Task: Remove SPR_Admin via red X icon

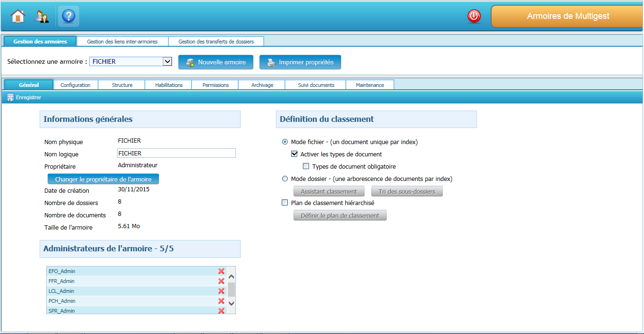Action: coord(221,311)
